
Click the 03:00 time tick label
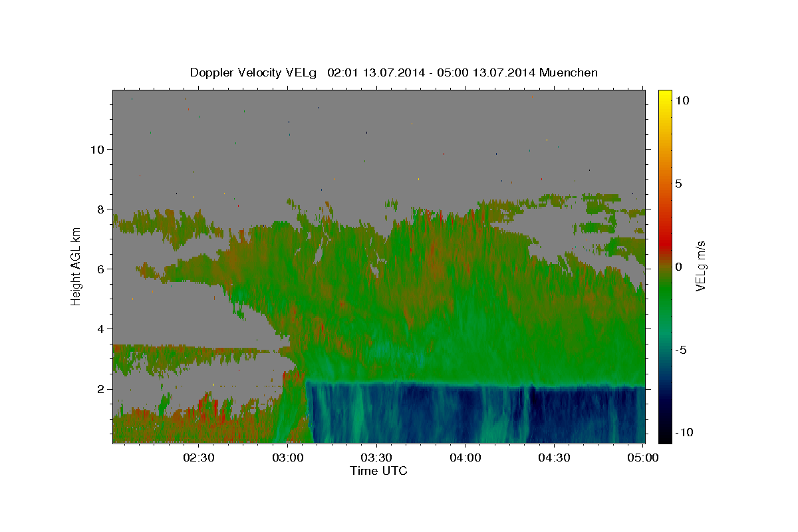point(288,458)
